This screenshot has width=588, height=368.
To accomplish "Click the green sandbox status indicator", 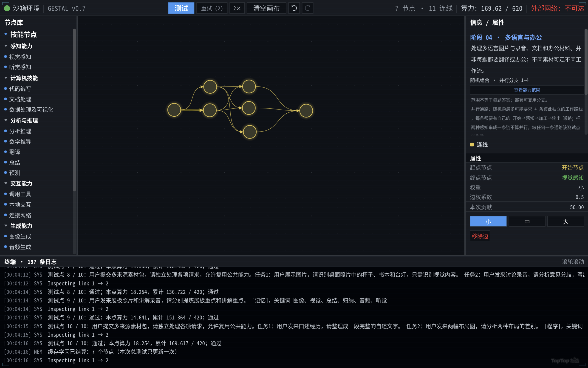I will (x=7, y=8).
